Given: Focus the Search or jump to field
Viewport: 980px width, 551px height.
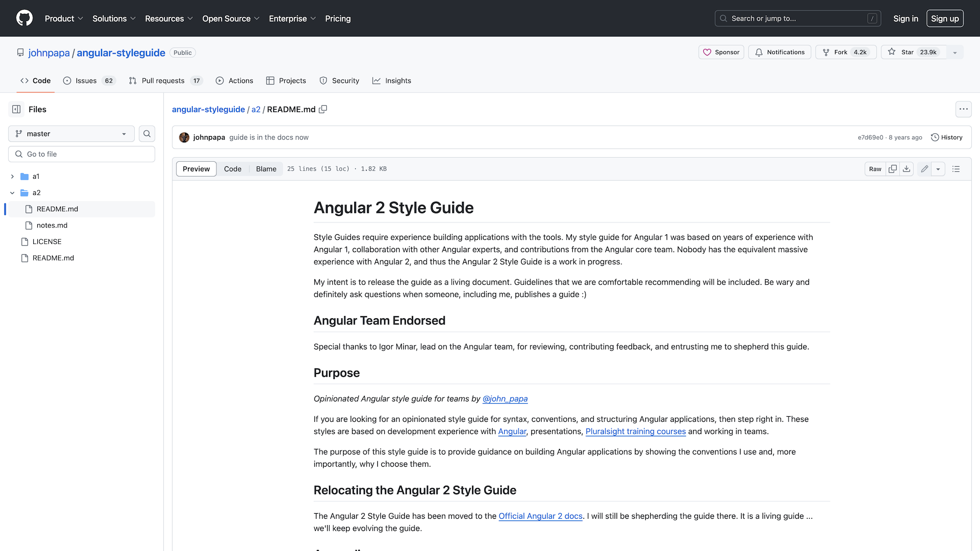Looking at the screenshot, I should click(x=798, y=18).
